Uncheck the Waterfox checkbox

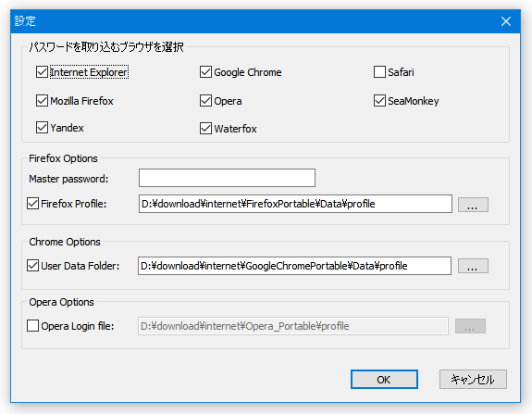(205, 129)
